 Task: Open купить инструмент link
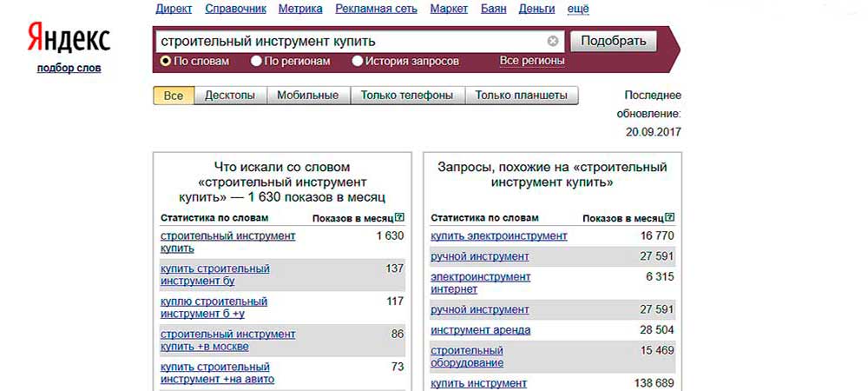click(x=479, y=383)
